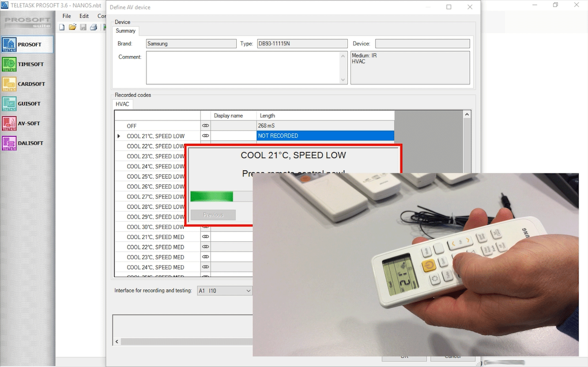
Task: Click the Open folder toolbar icon
Action: tap(72, 27)
